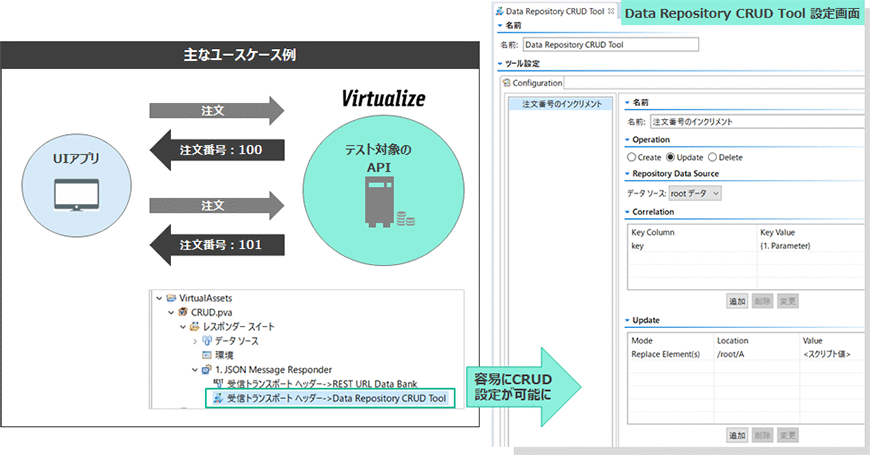Click the 名前 field containing 注文番号のインクリメント

tap(757, 122)
